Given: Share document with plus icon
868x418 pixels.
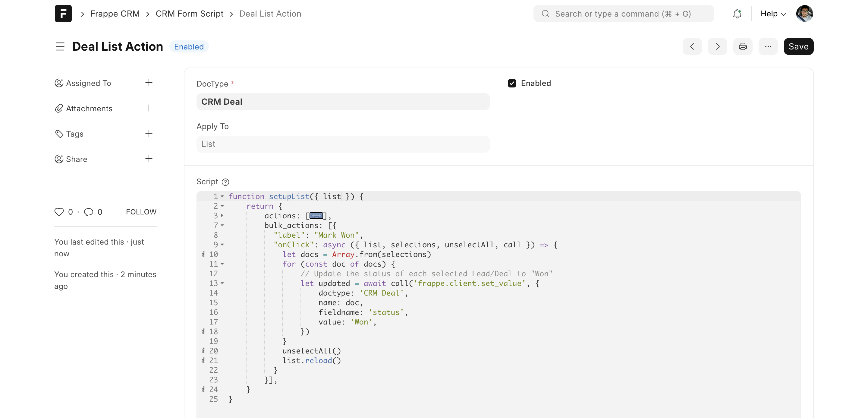Looking at the screenshot, I should click(149, 159).
